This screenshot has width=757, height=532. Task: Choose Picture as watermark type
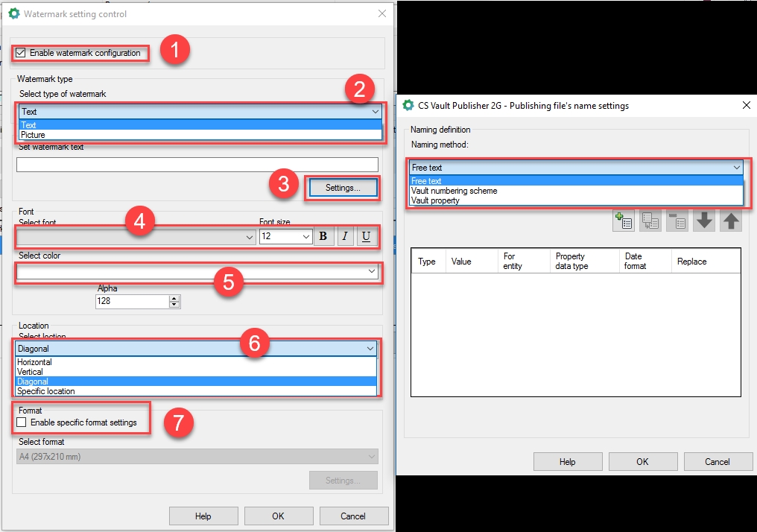point(34,135)
